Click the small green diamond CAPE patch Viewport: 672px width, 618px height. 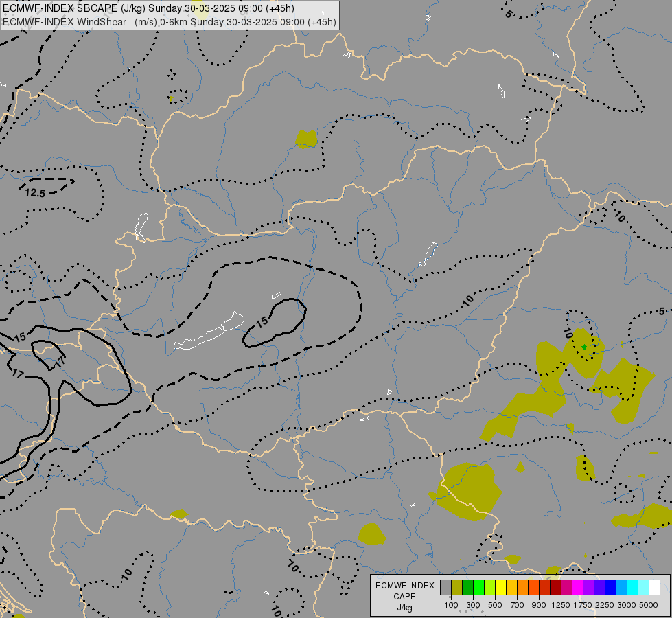(584, 347)
